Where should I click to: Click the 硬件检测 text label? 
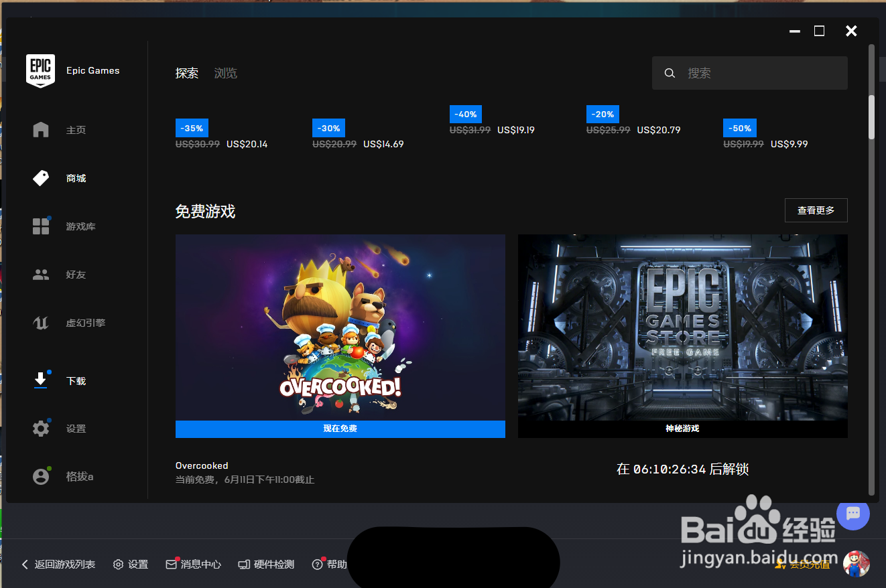point(274,565)
